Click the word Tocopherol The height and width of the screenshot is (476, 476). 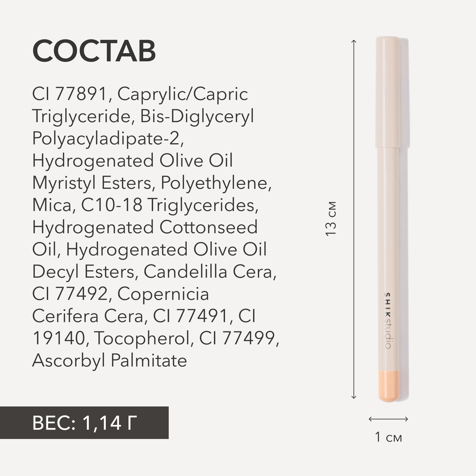click(x=142, y=338)
